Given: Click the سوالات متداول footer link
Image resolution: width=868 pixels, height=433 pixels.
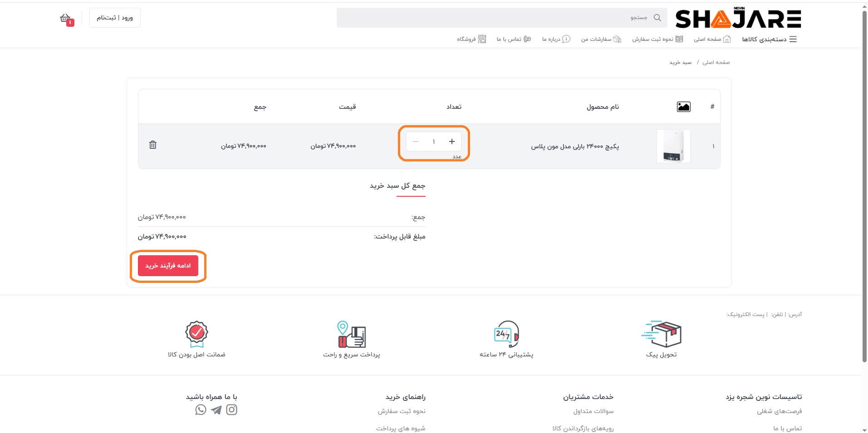Looking at the screenshot, I should (x=593, y=411).
